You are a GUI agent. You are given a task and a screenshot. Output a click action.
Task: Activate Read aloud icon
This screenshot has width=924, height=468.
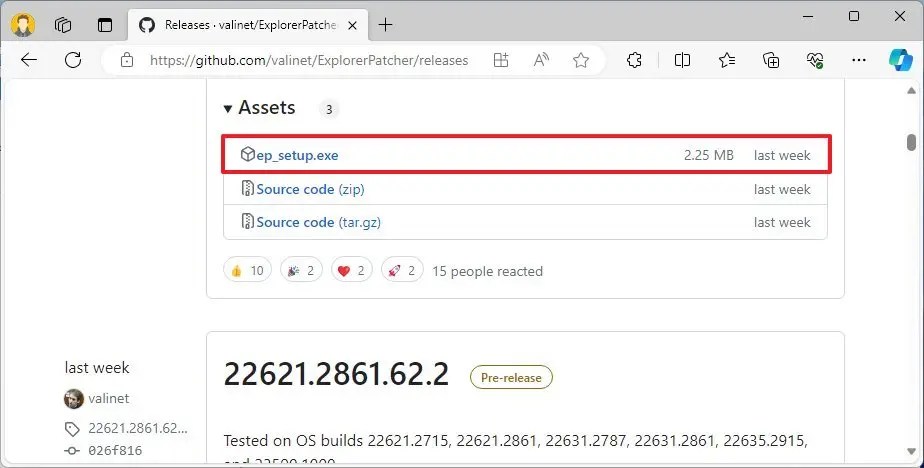pos(541,60)
